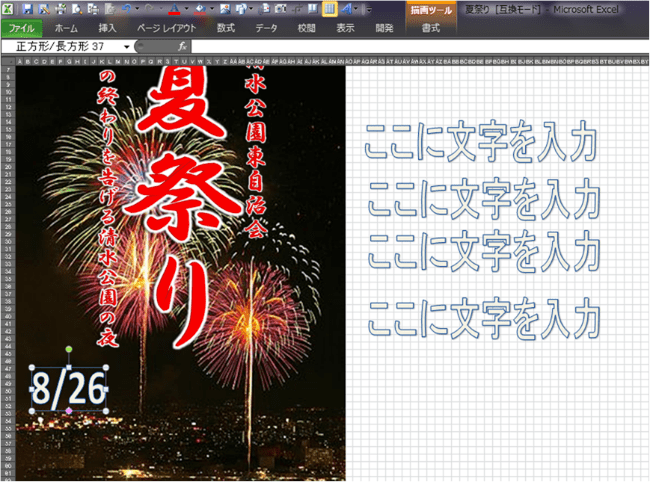Switch to the 表示 tab
The width and height of the screenshot is (650, 482).
[x=345, y=28]
